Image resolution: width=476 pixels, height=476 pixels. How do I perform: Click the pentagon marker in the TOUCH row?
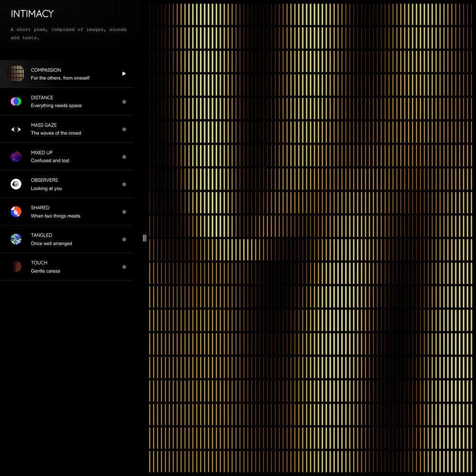pos(124,267)
